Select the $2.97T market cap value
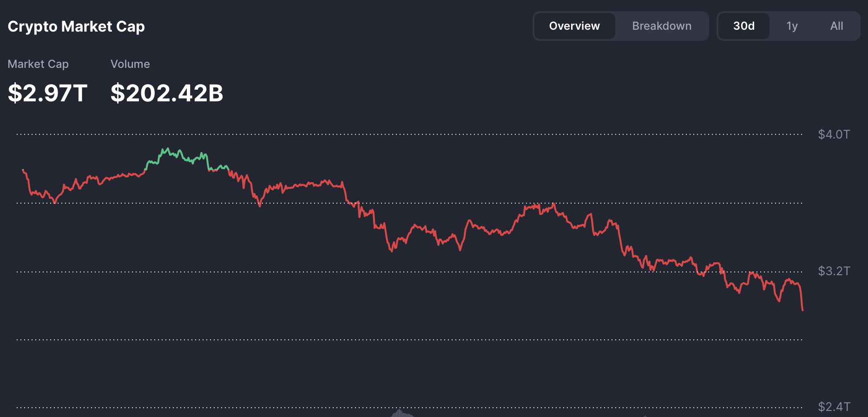This screenshot has width=868, height=417. (47, 93)
